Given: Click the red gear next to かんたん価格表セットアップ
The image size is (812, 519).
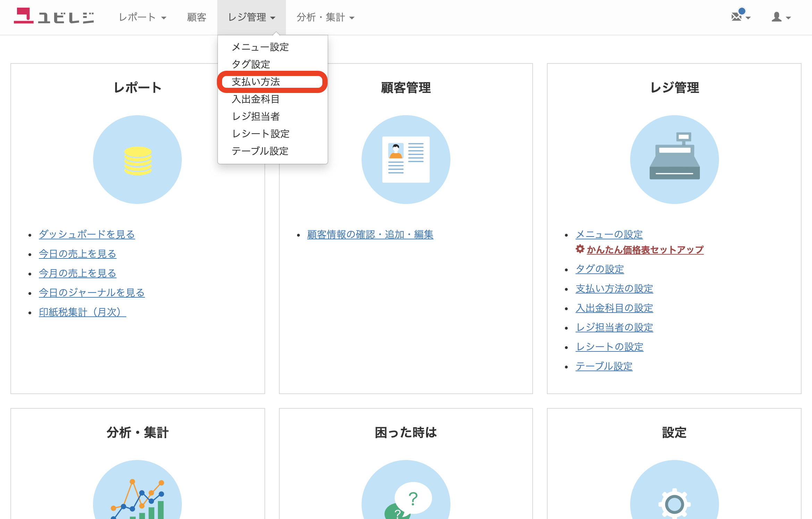Looking at the screenshot, I should tap(580, 249).
